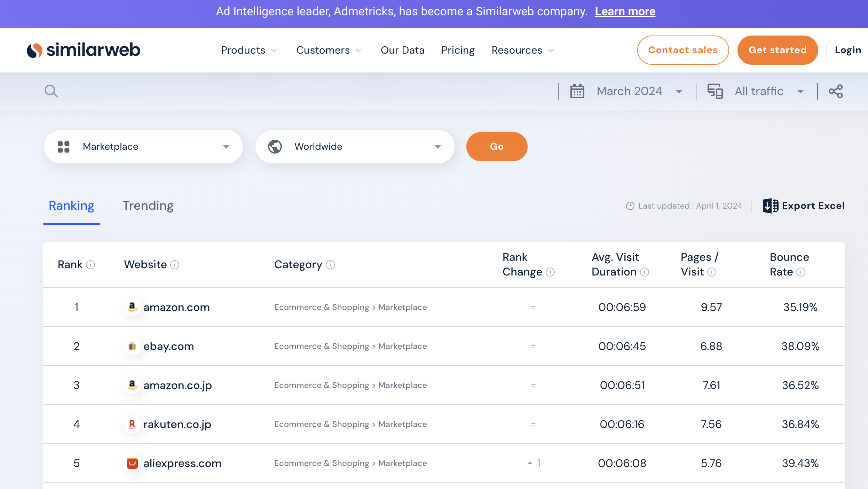
Task: Open the March 2024 date dropdown
Action: [678, 91]
